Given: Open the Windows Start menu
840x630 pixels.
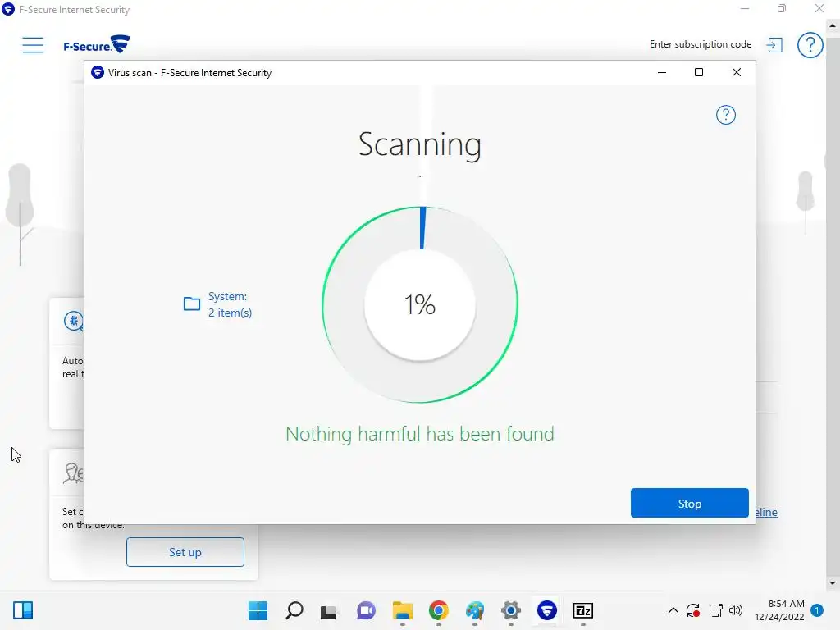Looking at the screenshot, I should click(258, 610).
